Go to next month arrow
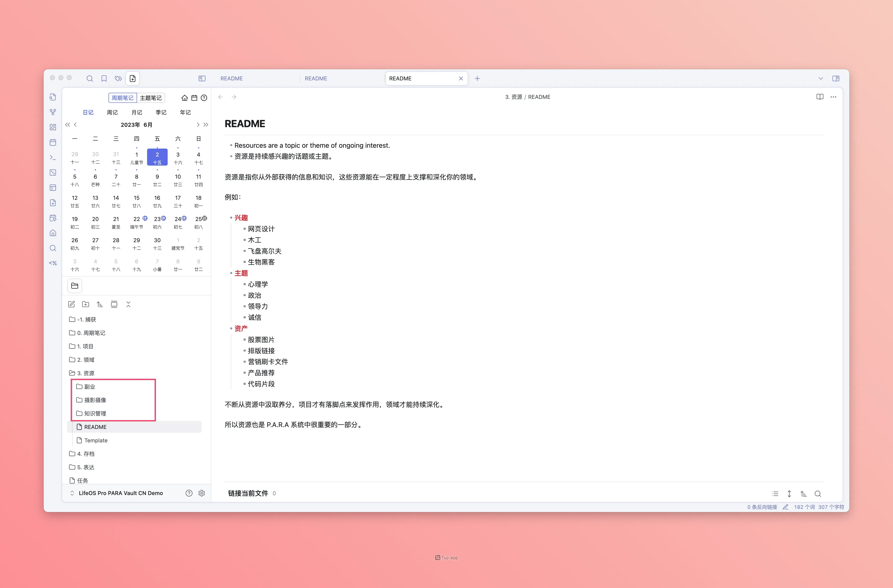The width and height of the screenshot is (893, 588). (198, 125)
